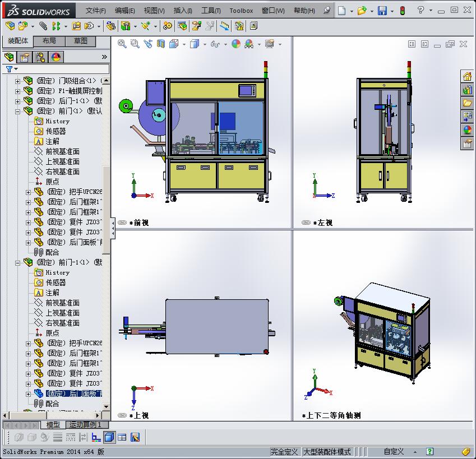The width and height of the screenshot is (476, 459).
Task: Open the DisplayManager colored sphere tab
Action: point(55,57)
